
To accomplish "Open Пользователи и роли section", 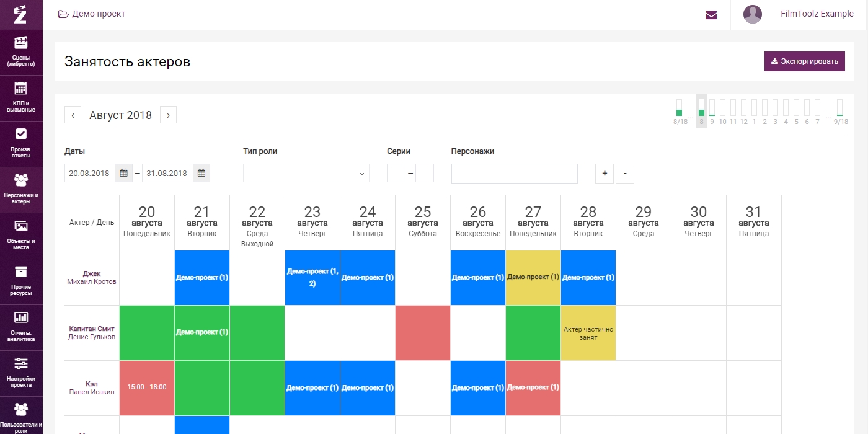I will tap(21, 417).
